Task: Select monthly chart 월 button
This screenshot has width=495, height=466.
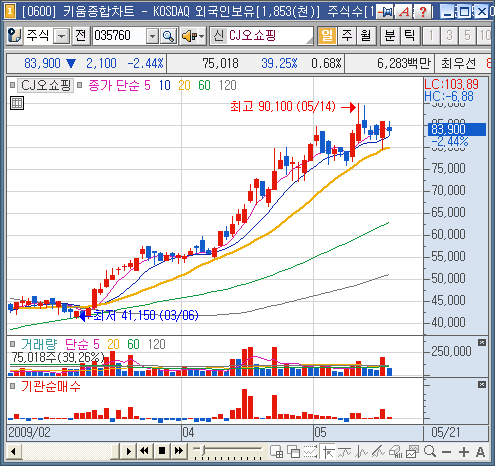Action: [366, 36]
